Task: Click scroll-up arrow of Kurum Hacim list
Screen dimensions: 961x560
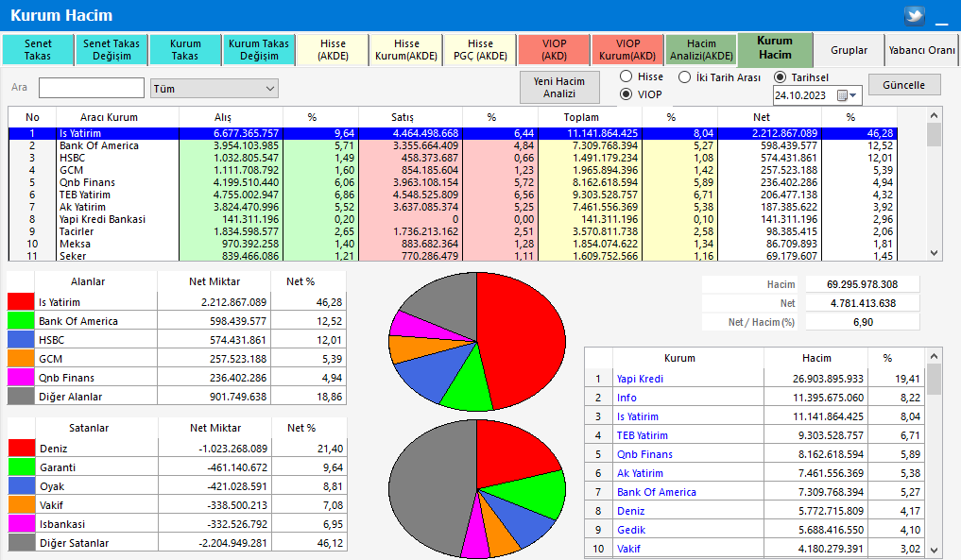Action: pos(934,356)
